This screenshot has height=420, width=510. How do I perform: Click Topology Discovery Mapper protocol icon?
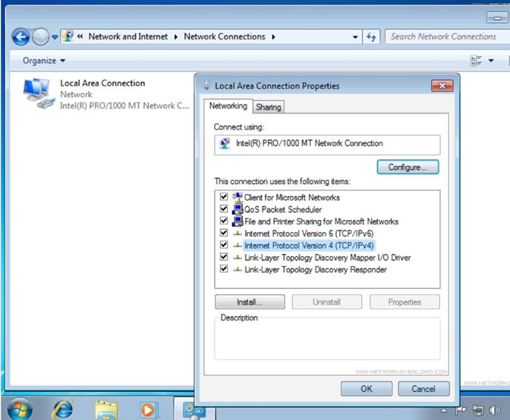tap(238, 258)
